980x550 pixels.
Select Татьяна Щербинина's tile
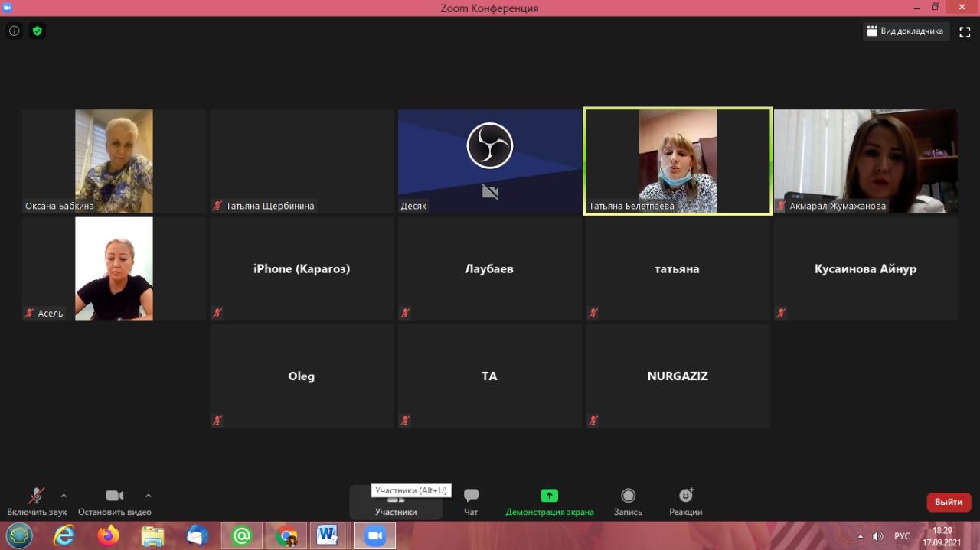[x=302, y=161]
